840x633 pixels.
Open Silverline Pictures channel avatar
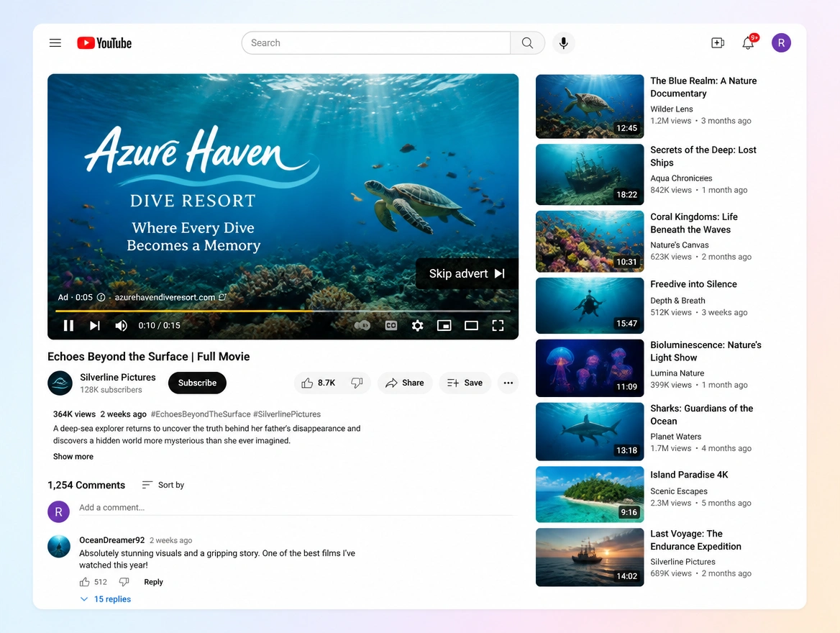pos(60,383)
